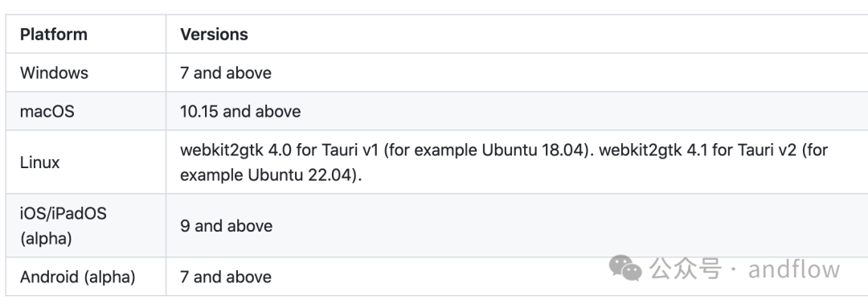Click the '(alpha)' label under iOS/iPadOS

pos(46,239)
